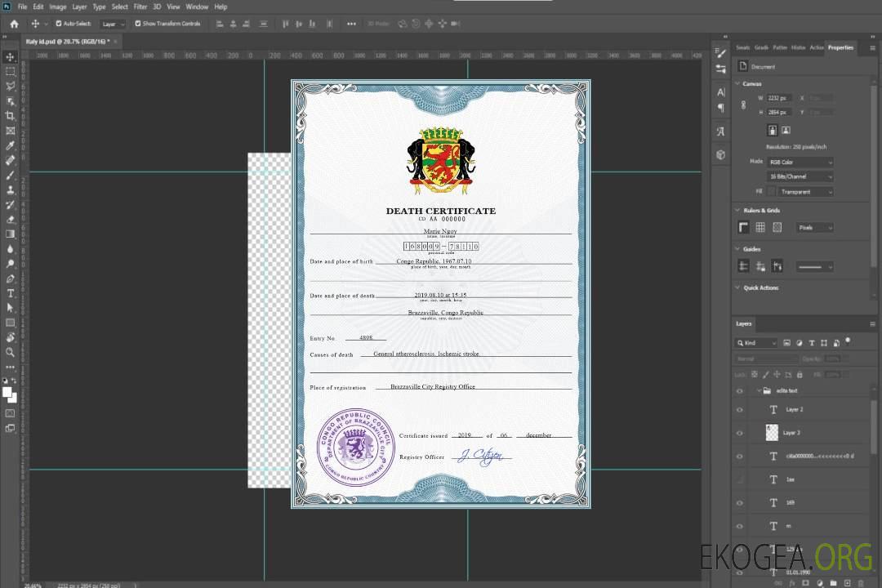Hide the m text layer

click(x=740, y=527)
